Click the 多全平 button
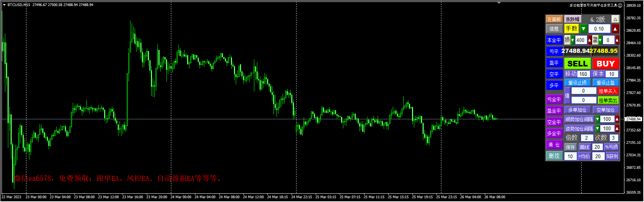This screenshot has width=644, height=202. [x=554, y=133]
